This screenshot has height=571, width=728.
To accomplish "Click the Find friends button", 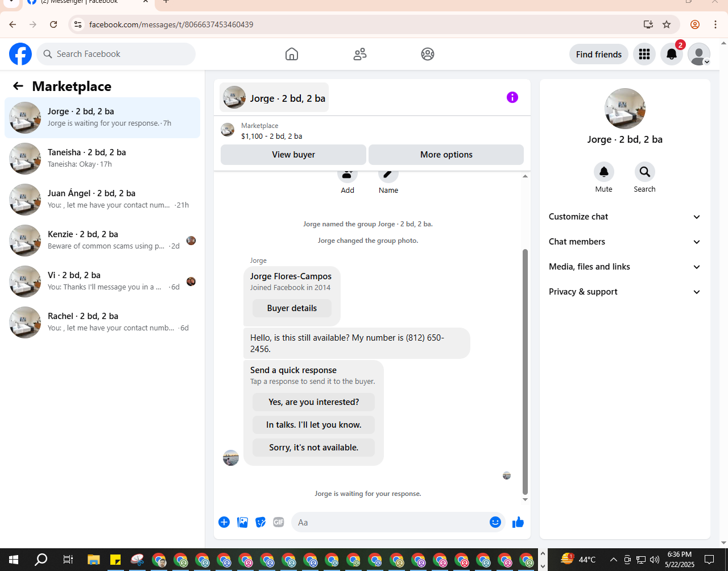I will (599, 54).
